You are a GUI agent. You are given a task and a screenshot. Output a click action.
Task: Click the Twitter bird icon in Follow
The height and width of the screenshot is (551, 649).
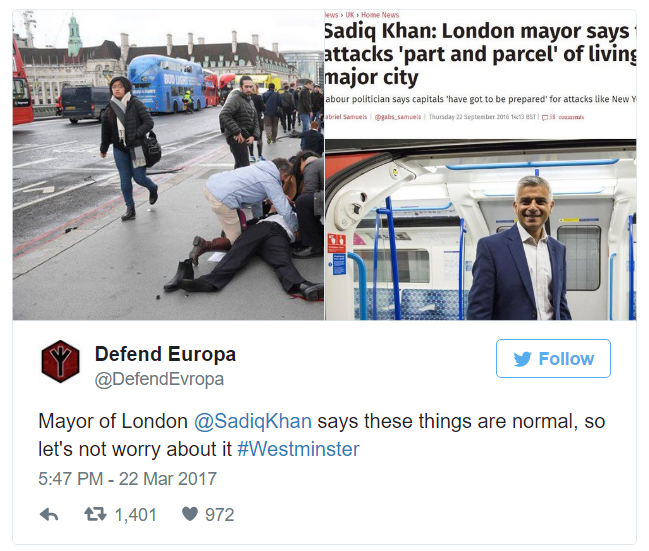522,359
